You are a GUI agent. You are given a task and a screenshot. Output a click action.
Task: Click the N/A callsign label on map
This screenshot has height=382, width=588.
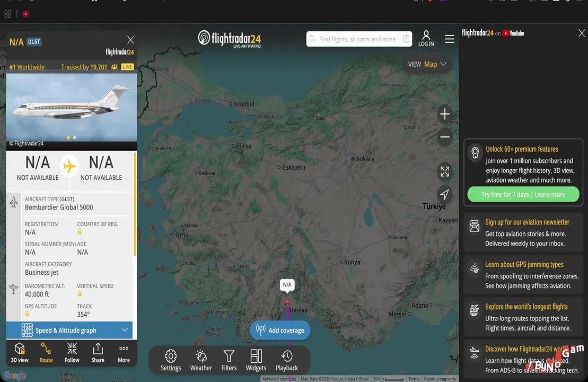pyautogui.click(x=287, y=285)
